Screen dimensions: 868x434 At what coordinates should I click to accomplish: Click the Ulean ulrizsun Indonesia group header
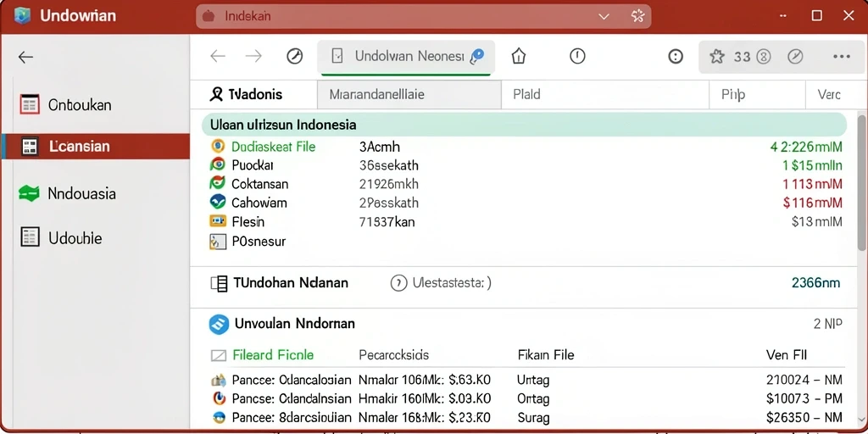524,125
